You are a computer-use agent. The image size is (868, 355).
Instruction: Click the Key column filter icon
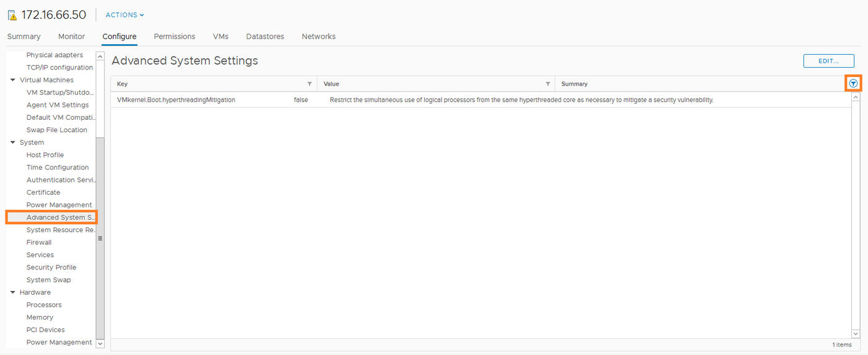309,84
